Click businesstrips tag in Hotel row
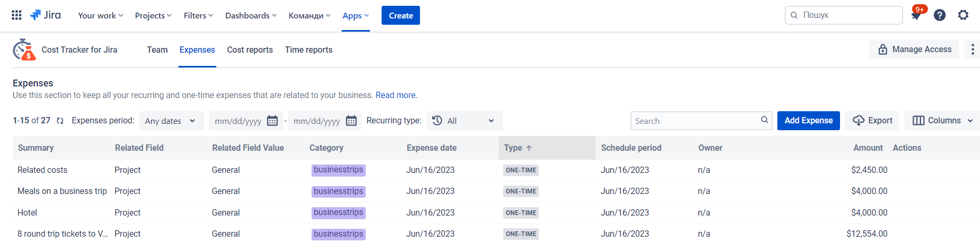The height and width of the screenshot is (243, 980). [x=338, y=213]
